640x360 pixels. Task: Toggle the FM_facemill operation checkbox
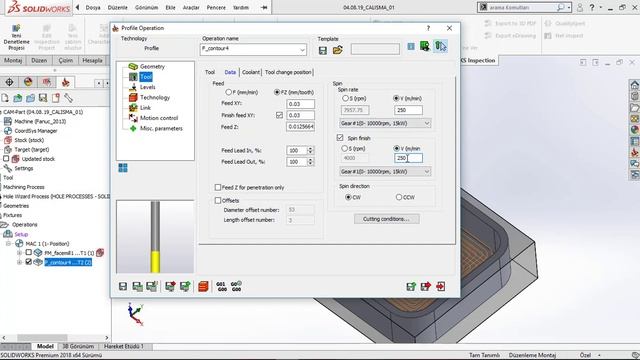(29, 253)
